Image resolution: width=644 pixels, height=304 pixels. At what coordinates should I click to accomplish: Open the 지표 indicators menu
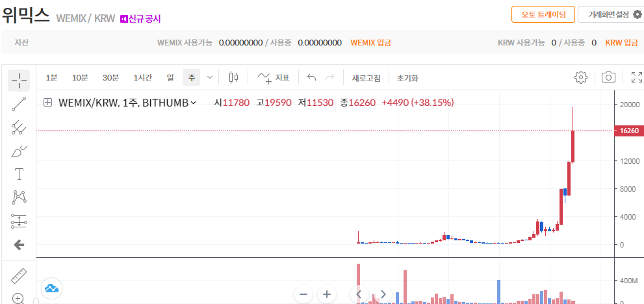tap(273, 77)
